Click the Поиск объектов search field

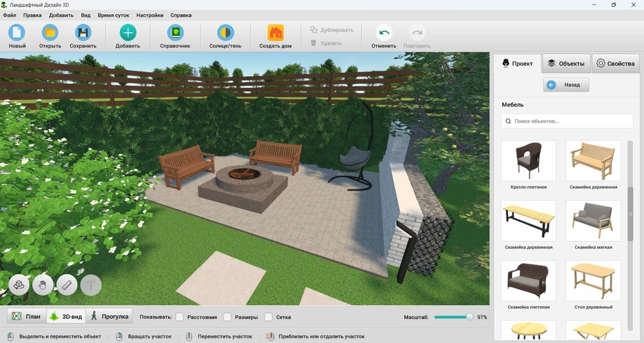(567, 121)
